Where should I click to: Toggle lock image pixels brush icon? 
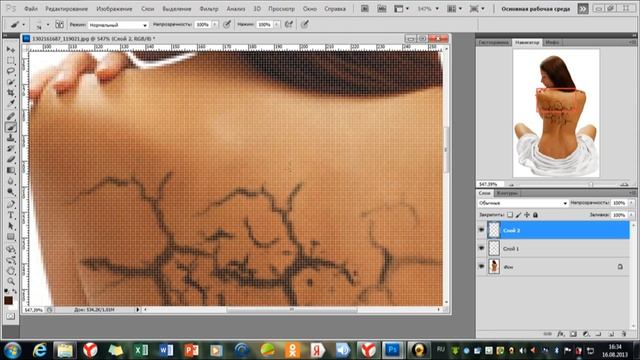(x=518, y=215)
